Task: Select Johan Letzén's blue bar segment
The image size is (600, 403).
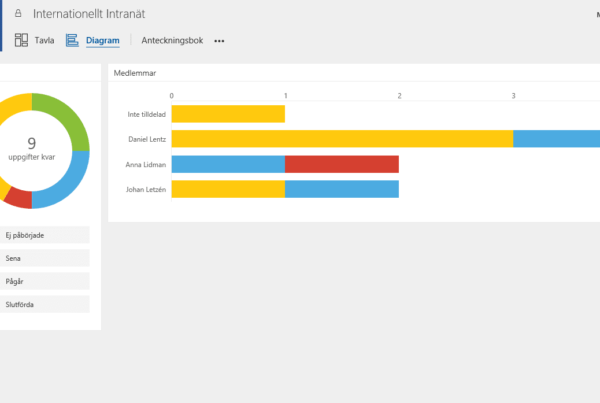Action: coord(342,189)
